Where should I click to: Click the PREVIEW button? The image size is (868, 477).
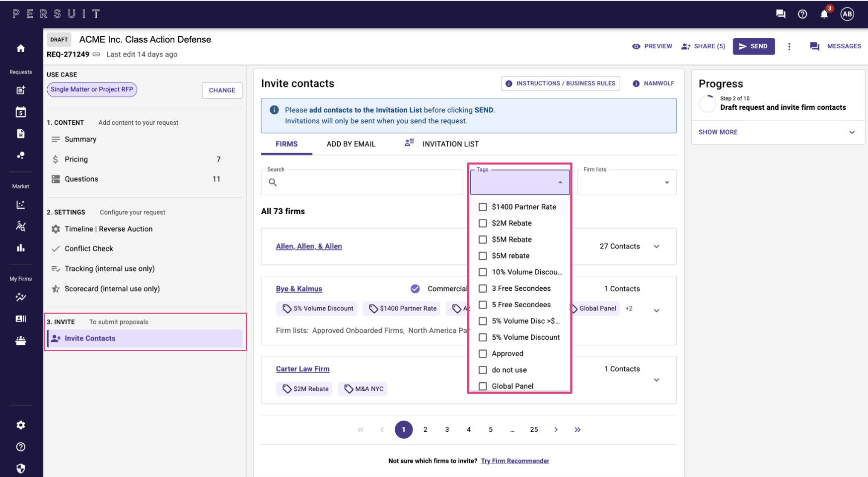pyautogui.click(x=652, y=46)
